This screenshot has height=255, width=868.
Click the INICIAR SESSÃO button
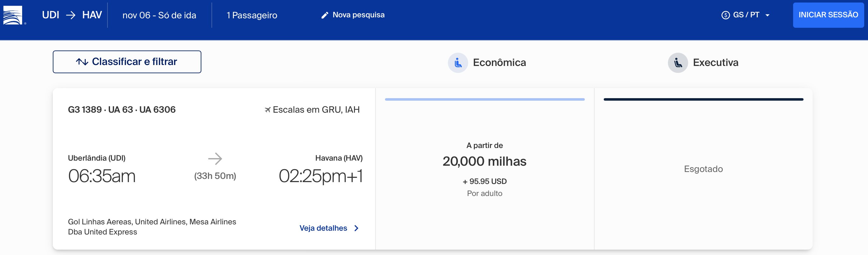click(828, 15)
